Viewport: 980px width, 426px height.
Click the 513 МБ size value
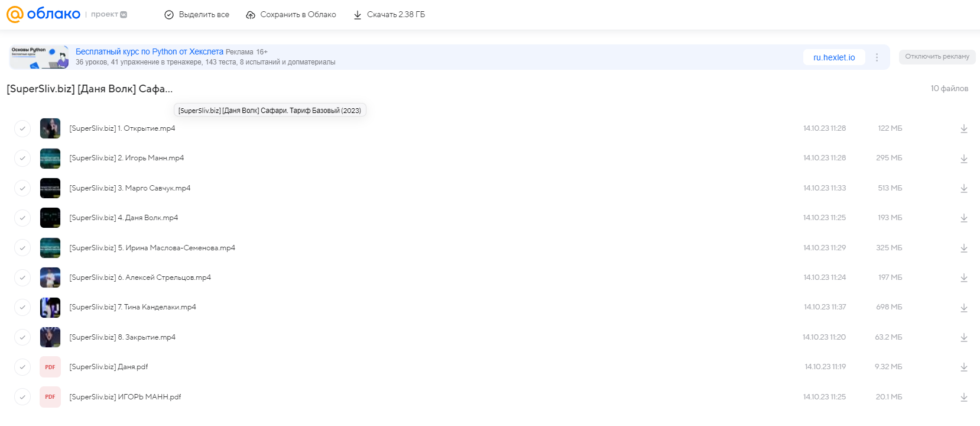click(x=890, y=188)
